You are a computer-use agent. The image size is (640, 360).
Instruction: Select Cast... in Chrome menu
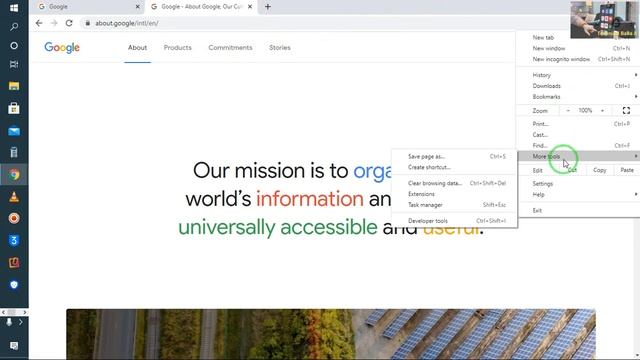click(578, 135)
